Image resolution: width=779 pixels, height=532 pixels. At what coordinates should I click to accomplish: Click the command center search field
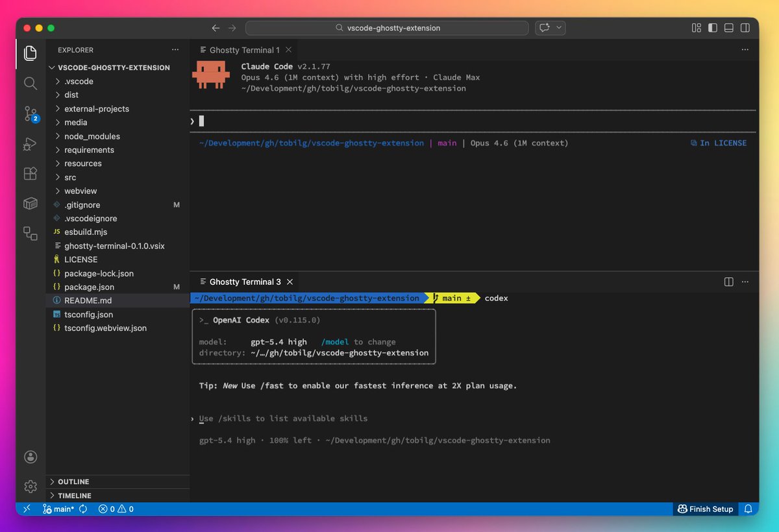coord(387,28)
